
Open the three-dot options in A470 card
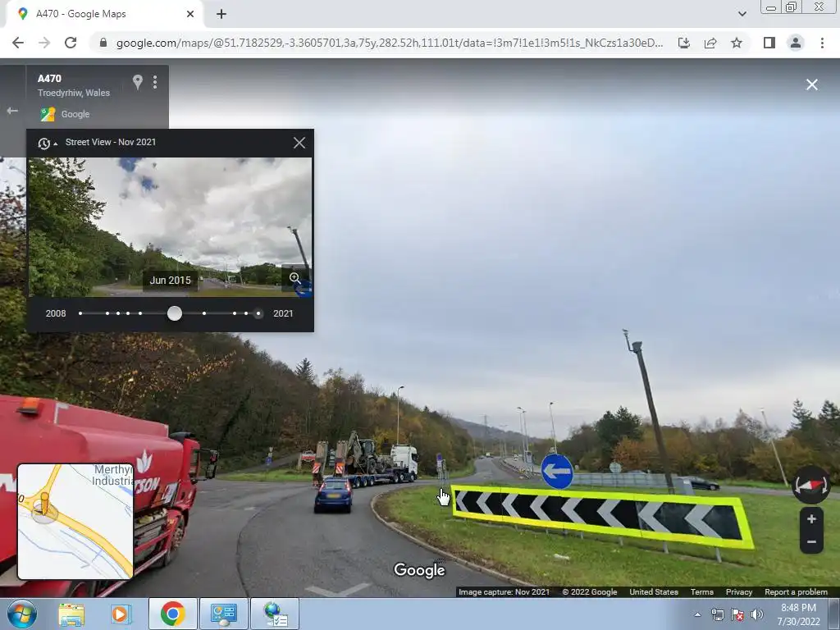155,82
